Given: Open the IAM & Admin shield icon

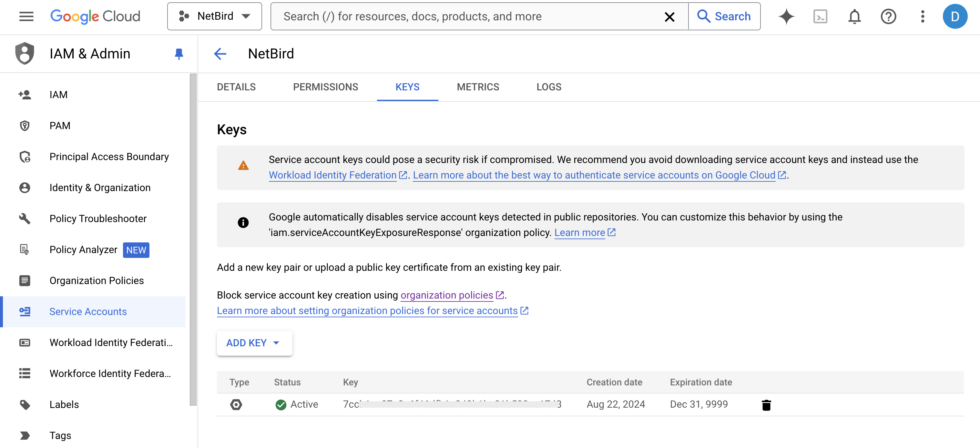Looking at the screenshot, I should point(24,53).
